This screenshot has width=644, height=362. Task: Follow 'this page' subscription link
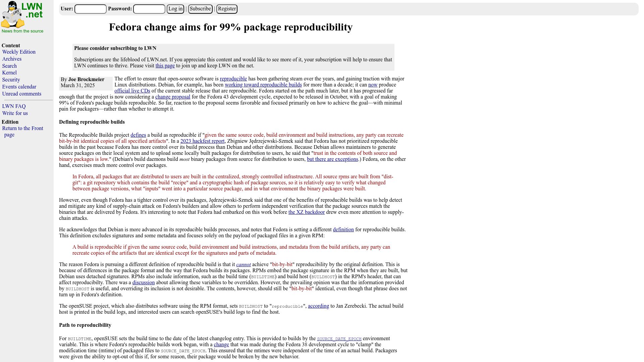pyautogui.click(x=165, y=66)
